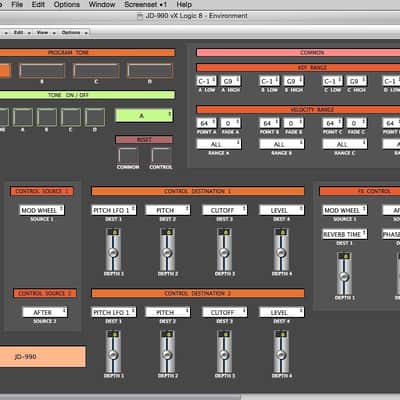Open Control Destination 2 DEST 1 PITCH LFO 1 dropdown
The image size is (400, 400).
(x=114, y=312)
